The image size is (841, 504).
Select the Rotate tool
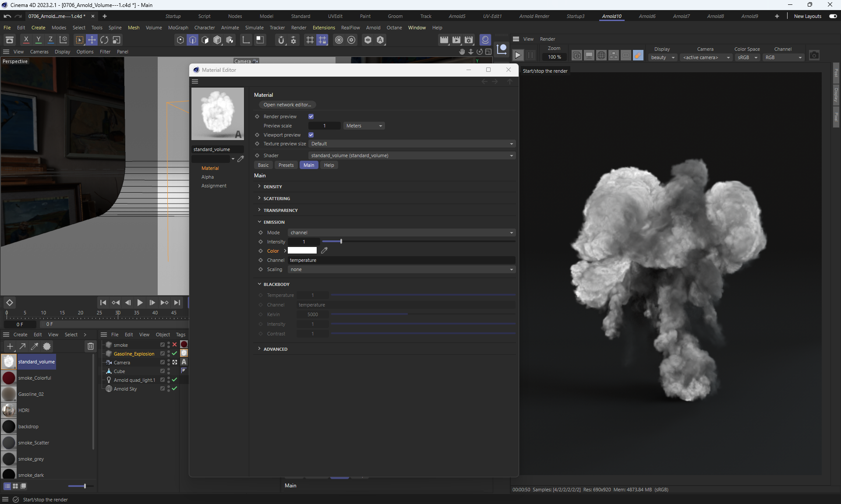pos(104,40)
